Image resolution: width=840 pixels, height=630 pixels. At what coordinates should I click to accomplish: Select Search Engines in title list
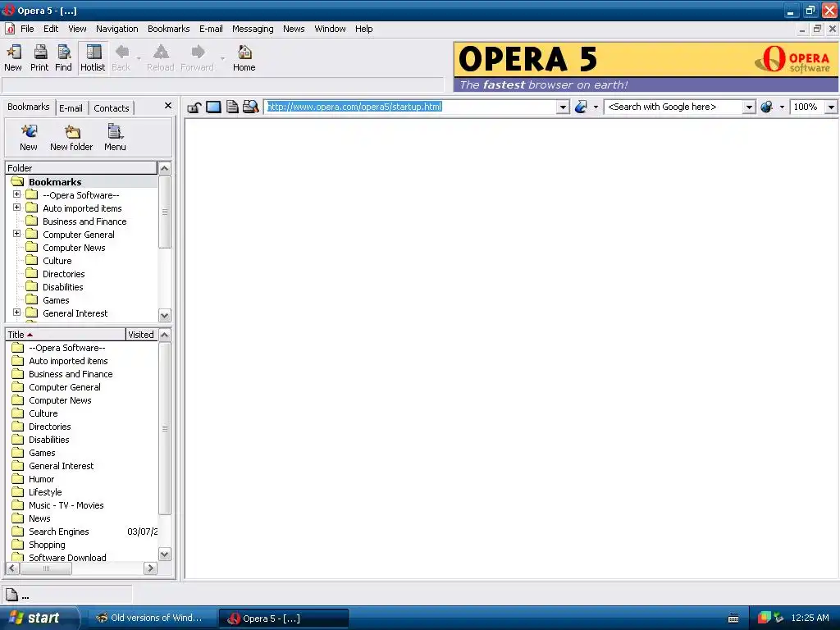pyautogui.click(x=59, y=532)
